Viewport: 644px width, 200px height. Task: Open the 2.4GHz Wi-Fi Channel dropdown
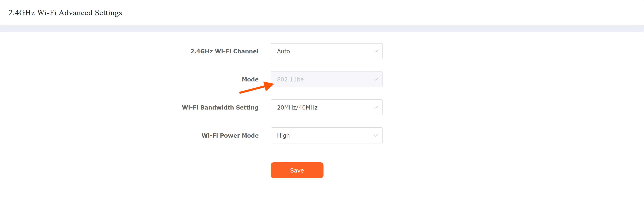pyautogui.click(x=326, y=51)
